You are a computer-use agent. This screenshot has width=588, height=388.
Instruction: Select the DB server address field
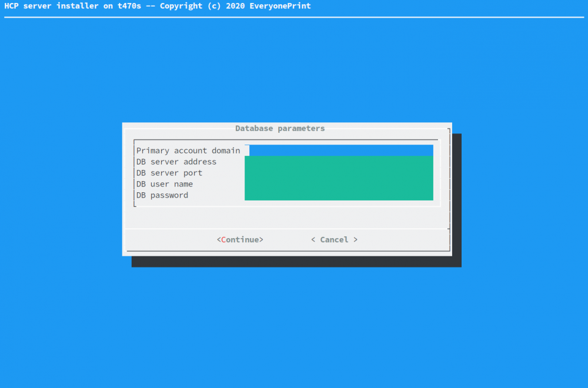pyautogui.click(x=338, y=162)
